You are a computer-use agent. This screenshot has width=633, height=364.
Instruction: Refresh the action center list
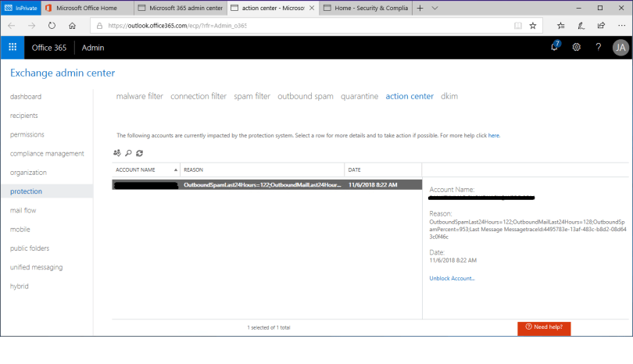[139, 153]
